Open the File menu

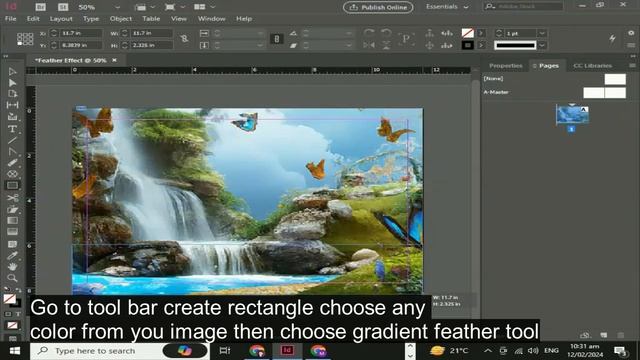[x=11, y=19]
